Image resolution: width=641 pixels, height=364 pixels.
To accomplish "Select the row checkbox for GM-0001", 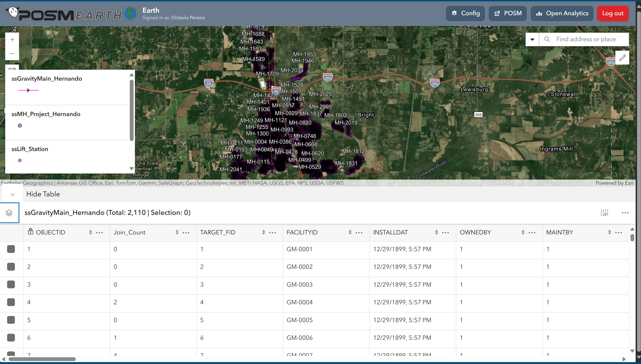I will click(11, 249).
